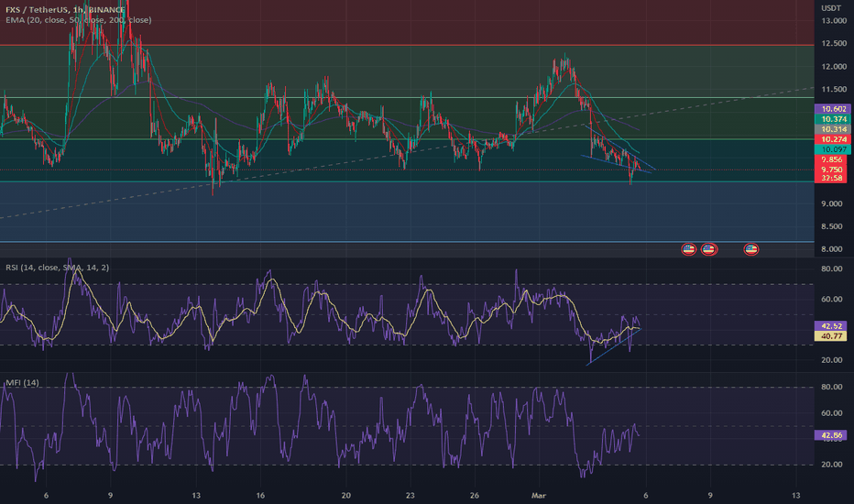Click the 26 date label on the time axis
This screenshot has height=504, width=854.
click(475, 495)
